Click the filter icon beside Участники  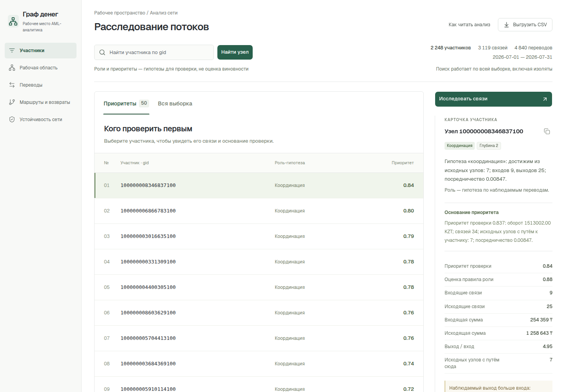12,51
